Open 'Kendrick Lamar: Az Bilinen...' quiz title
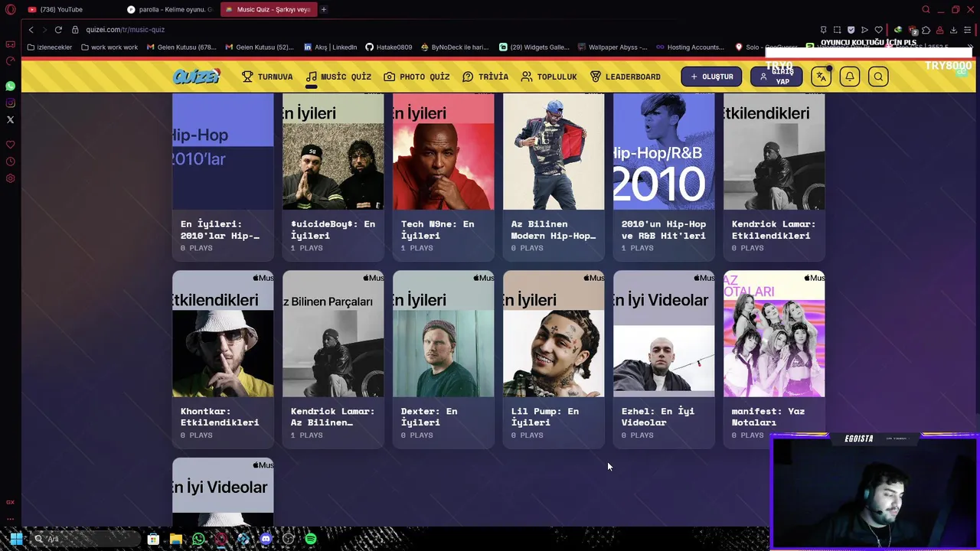This screenshot has width=980, height=551. point(332,416)
